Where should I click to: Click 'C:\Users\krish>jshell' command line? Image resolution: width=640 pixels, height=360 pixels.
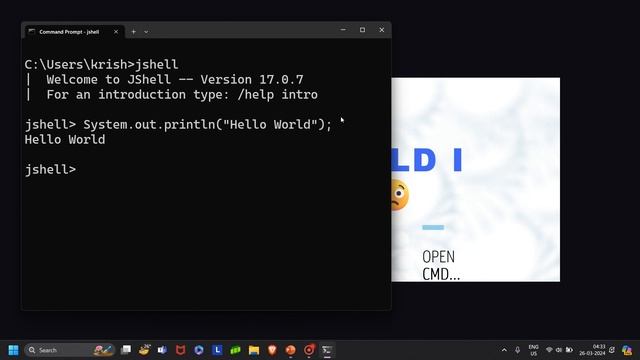point(101,64)
